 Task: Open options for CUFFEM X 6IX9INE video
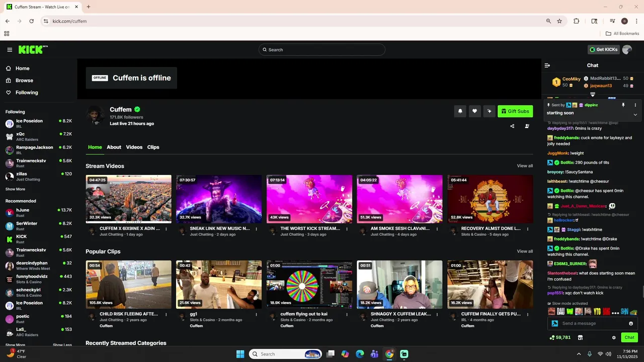point(166,229)
